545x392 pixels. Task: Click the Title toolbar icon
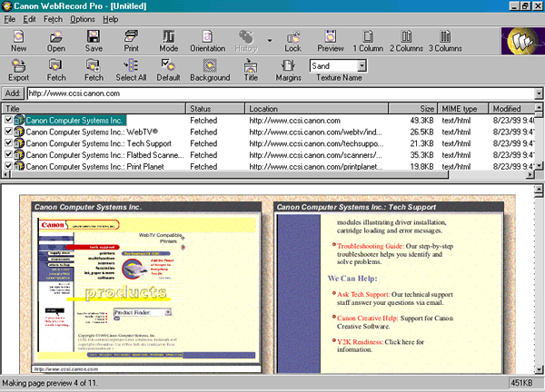click(251, 70)
